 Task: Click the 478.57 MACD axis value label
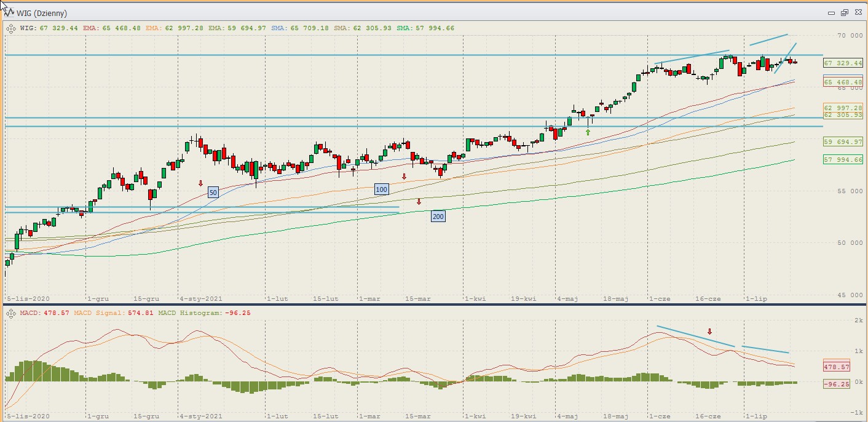pos(835,367)
